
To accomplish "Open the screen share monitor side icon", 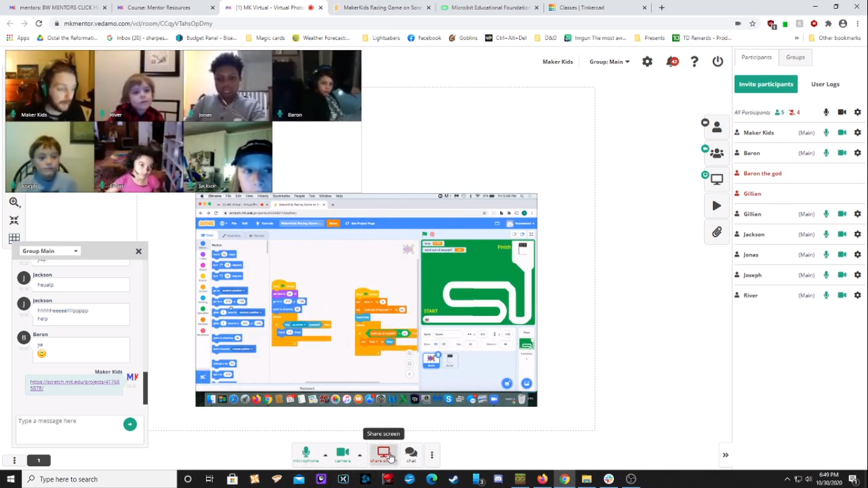I will 716,179.
